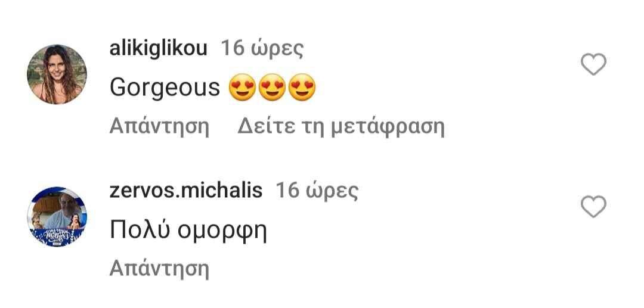Click the word ομορφη in the second comment

tap(222, 232)
